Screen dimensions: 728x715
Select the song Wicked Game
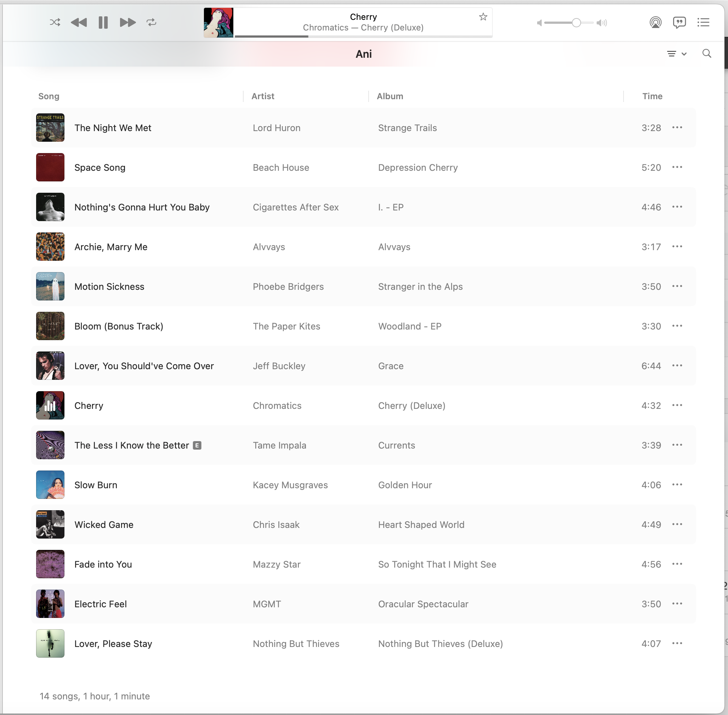(x=104, y=525)
